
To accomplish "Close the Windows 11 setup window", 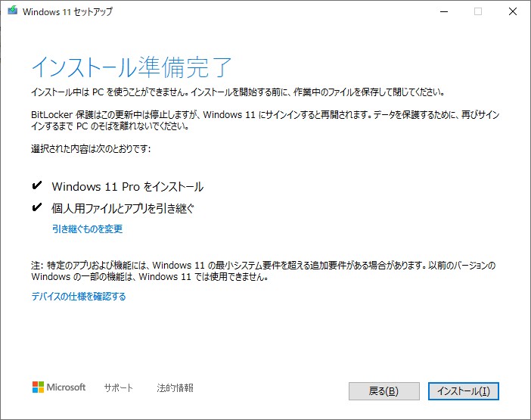I will point(513,11).
